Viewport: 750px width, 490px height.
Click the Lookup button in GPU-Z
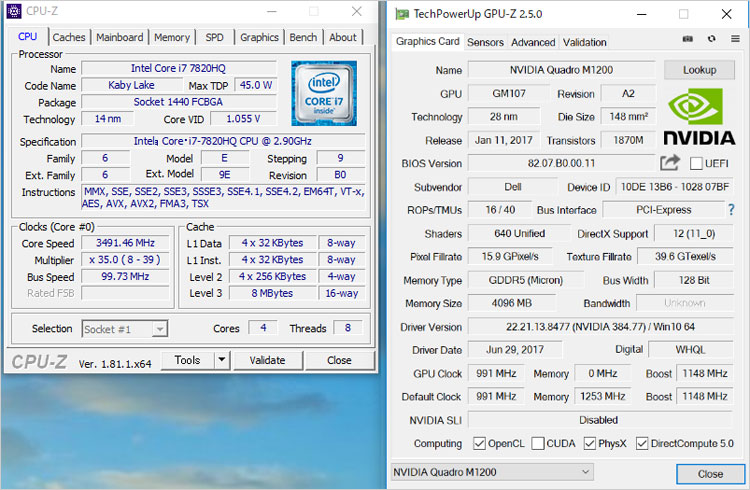click(x=699, y=70)
